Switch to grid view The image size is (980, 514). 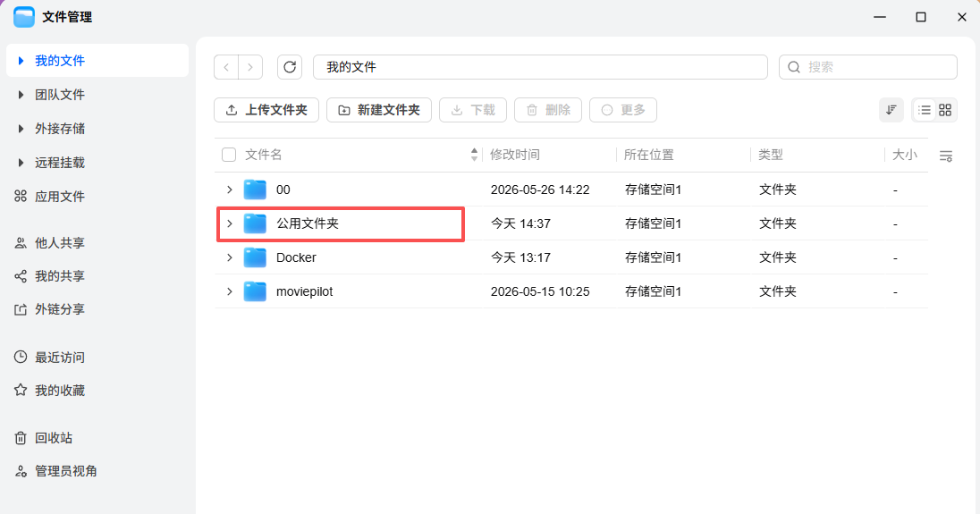945,110
